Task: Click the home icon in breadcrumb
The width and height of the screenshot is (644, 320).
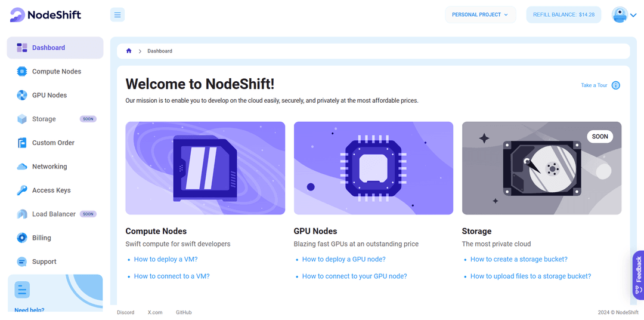Action: coord(129,51)
